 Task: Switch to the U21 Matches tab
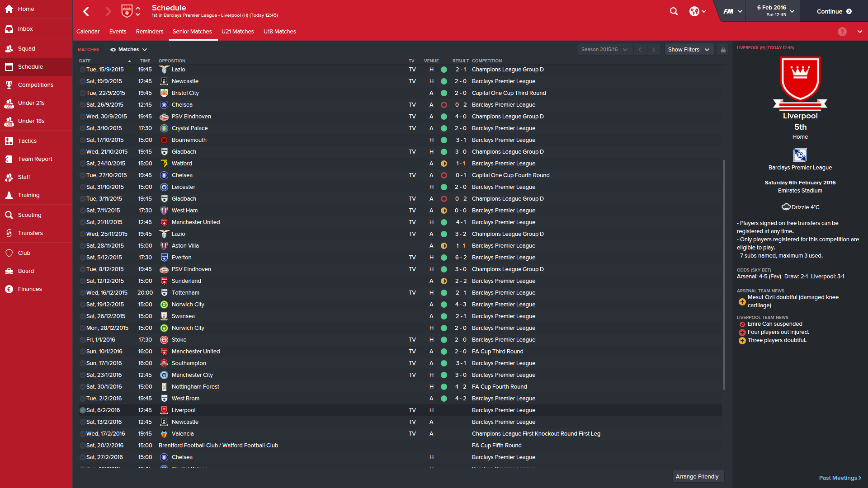tap(237, 32)
